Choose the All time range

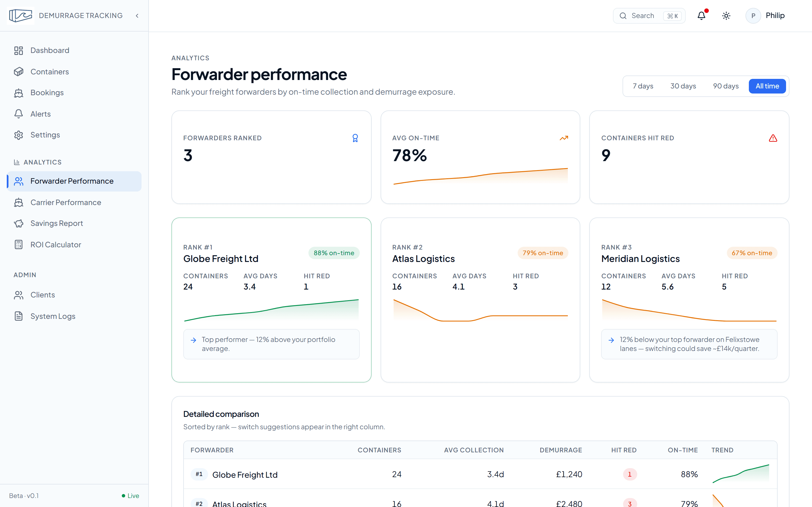(767, 86)
